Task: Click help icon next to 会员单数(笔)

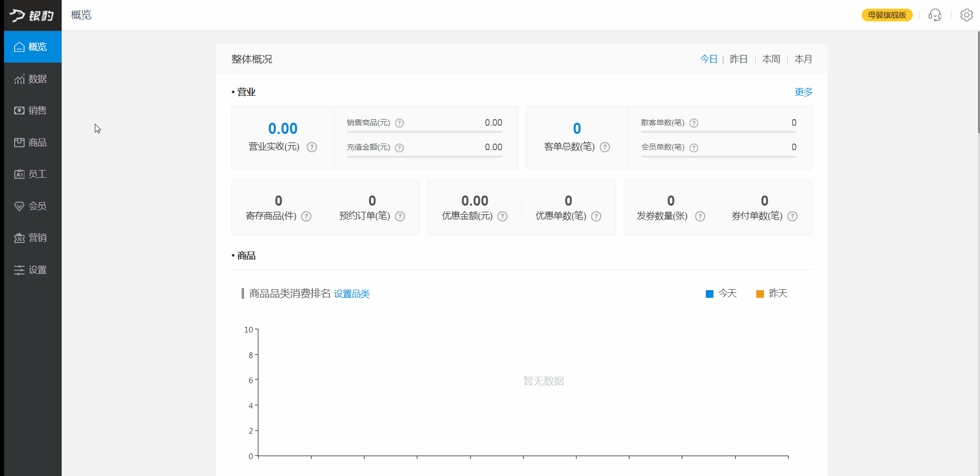Action: click(694, 148)
